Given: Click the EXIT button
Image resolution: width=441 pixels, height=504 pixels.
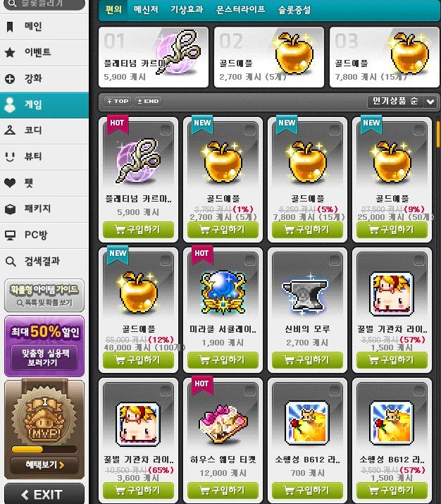Looking at the screenshot, I should click(x=44, y=494).
